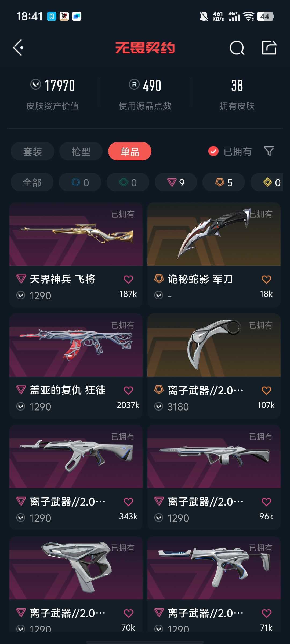Tap heart icon showing 343k likes

pos(128,502)
